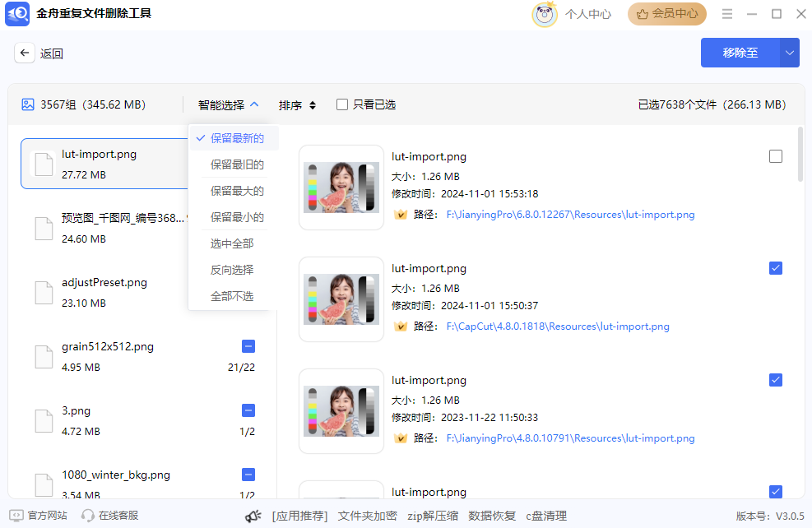The height and width of the screenshot is (528, 812).
Task: Click the image icon beside 3567组
Action: click(x=27, y=104)
